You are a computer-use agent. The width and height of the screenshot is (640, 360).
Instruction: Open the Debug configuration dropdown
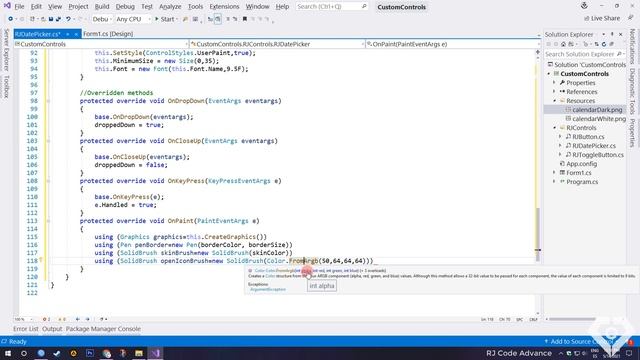[102, 19]
